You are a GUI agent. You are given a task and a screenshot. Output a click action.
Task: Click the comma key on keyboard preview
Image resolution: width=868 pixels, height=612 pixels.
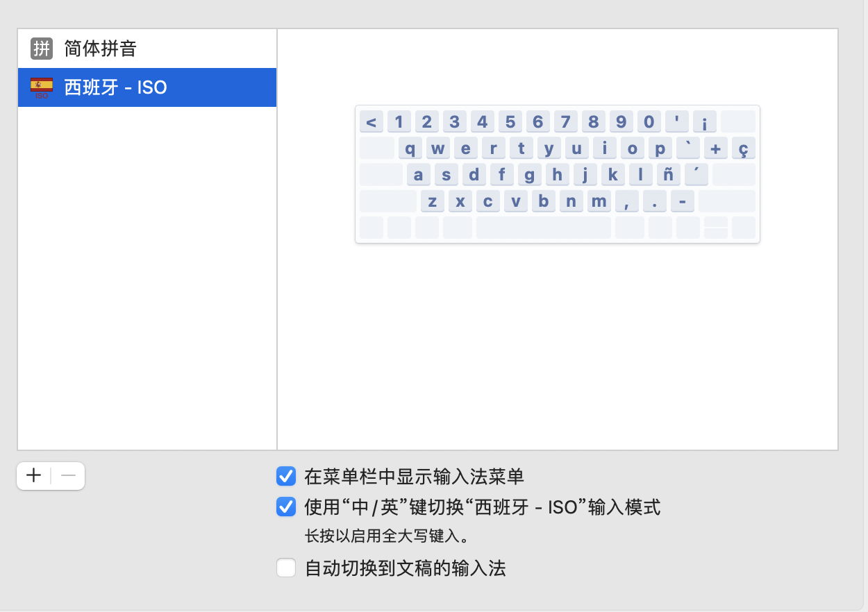click(x=626, y=201)
